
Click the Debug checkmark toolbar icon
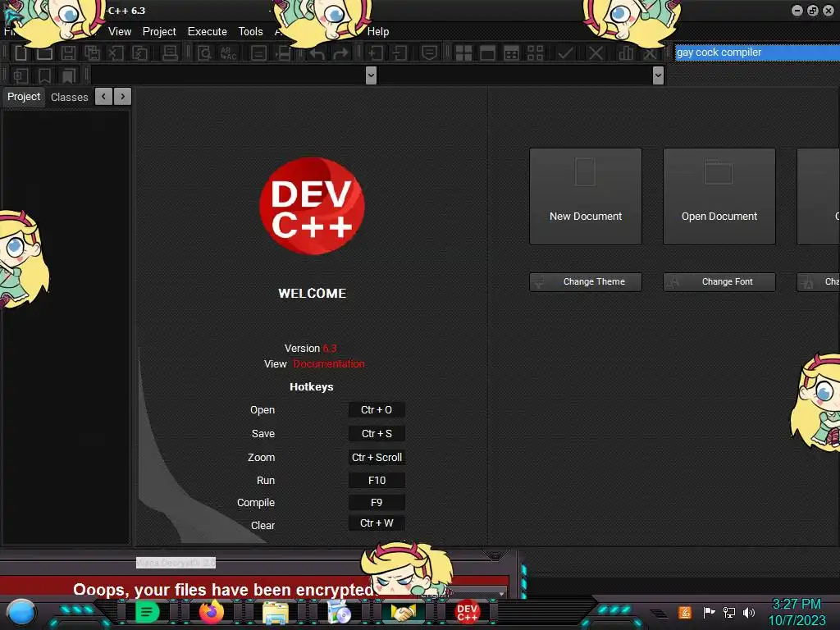565,53
